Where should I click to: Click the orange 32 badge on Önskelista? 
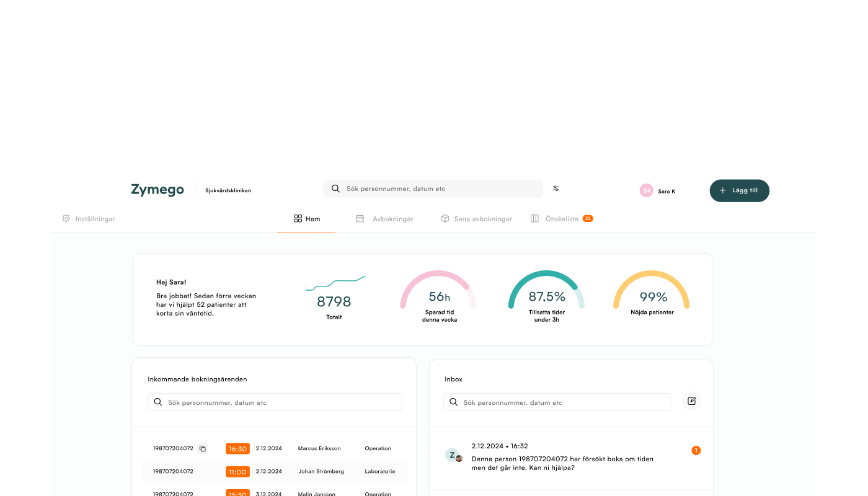[x=588, y=218]
